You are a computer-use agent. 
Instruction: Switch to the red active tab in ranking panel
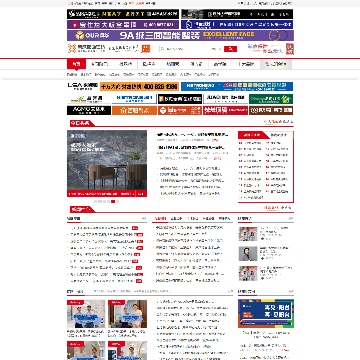tap(252, 135)
